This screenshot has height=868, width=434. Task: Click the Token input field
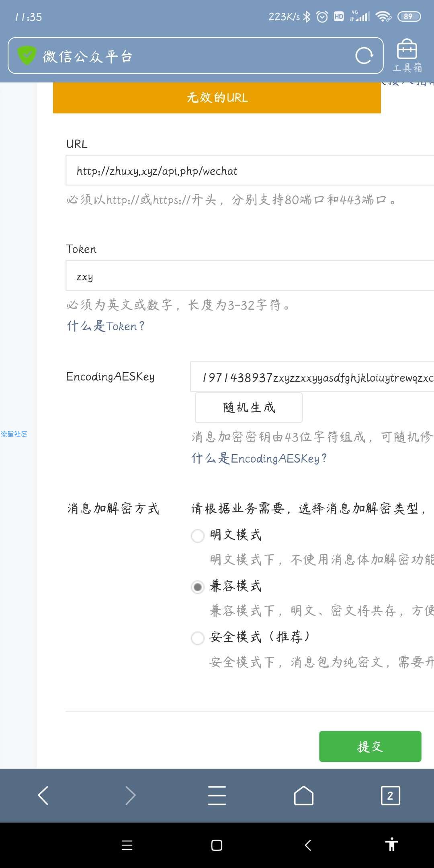click(250, 276)
